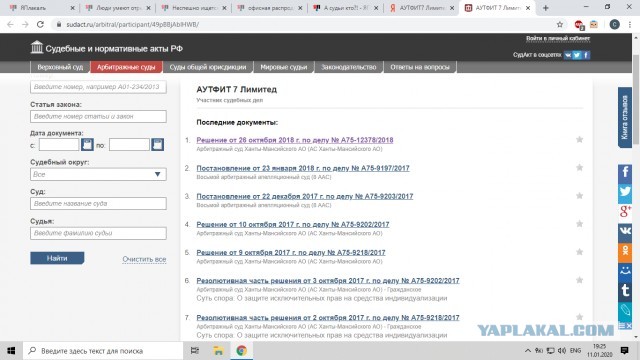Star the A75-9203/2017 ruling as favorite

(579, 196)
